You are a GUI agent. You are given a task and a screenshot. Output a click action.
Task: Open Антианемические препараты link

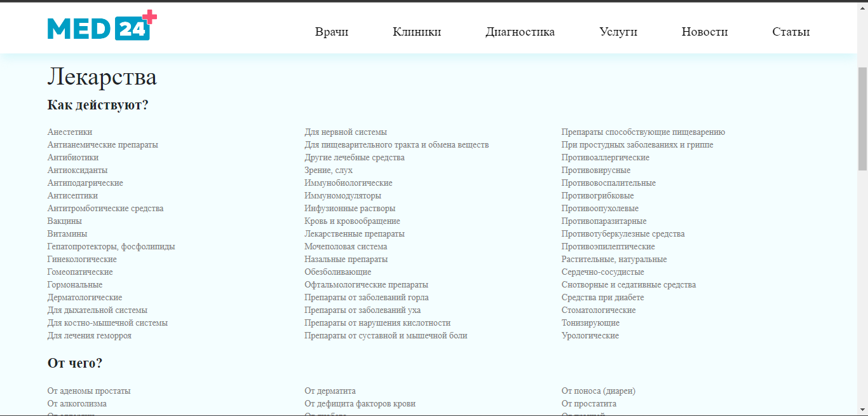click(103, 145)
